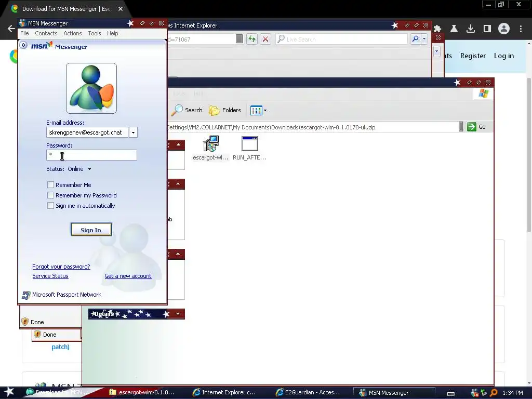This screenshot has height=399, width=532.
Task: Click the green Go arrow button
Action: click(x=472, y=127)
